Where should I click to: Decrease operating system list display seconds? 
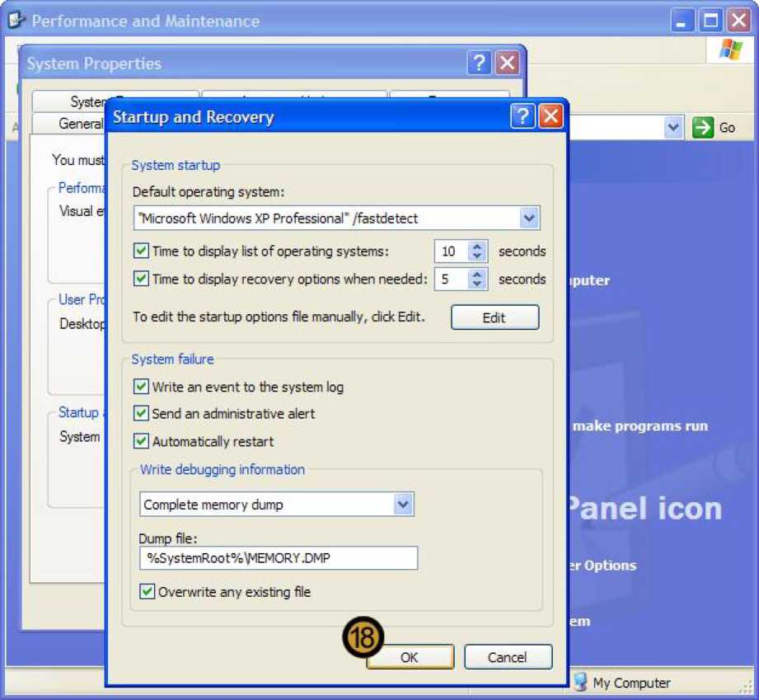point(477,256)
